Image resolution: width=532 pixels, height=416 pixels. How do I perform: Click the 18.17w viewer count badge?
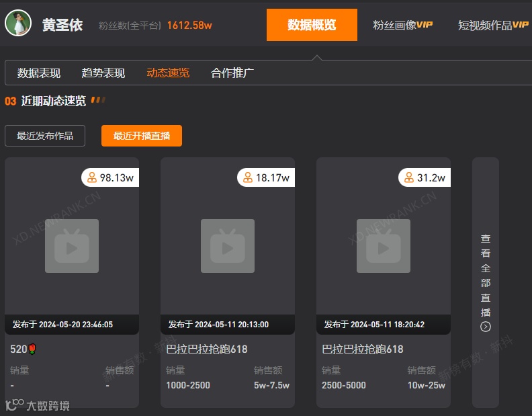[266, 177]
